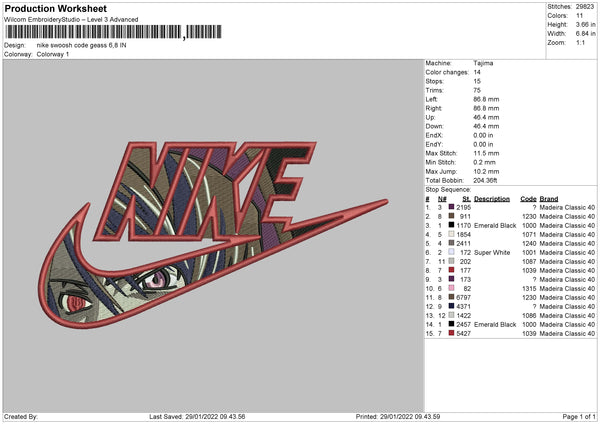Click the Min Stitch value 0.2 mm
The image size is (600, 424).
point(484,162)
